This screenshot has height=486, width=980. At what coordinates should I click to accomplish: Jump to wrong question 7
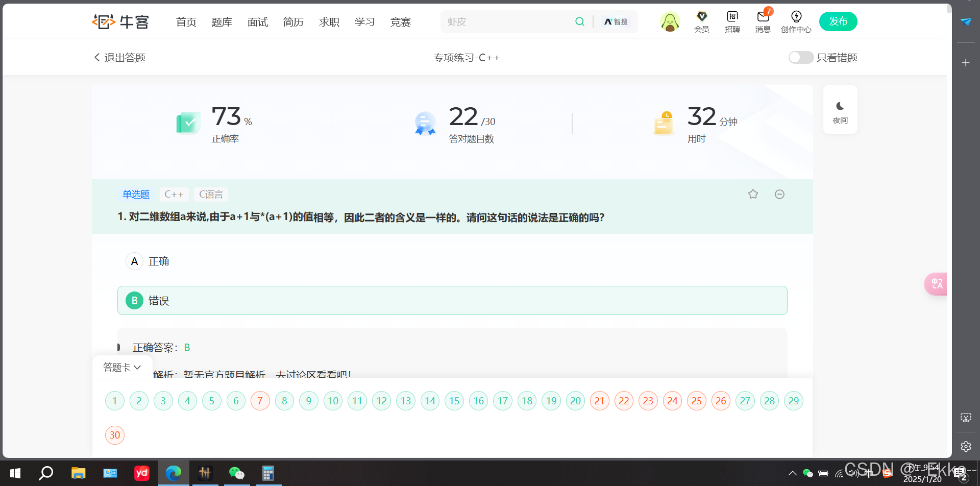pyautogui.click(x=260, y=401)
